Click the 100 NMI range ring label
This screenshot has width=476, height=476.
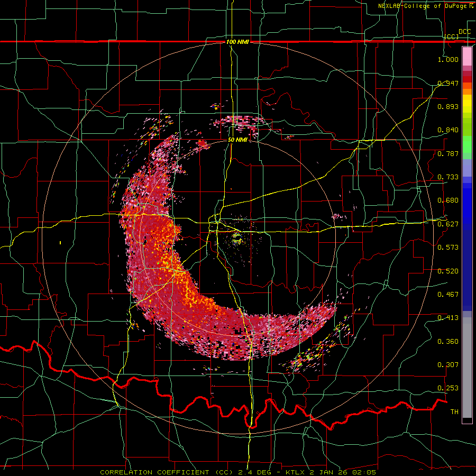237,42
